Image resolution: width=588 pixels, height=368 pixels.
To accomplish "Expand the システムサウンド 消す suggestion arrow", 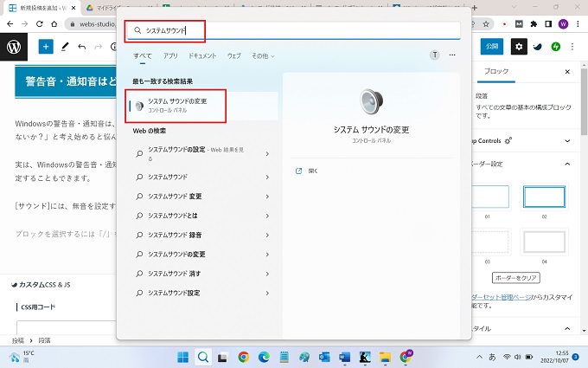I will point(267,274).
